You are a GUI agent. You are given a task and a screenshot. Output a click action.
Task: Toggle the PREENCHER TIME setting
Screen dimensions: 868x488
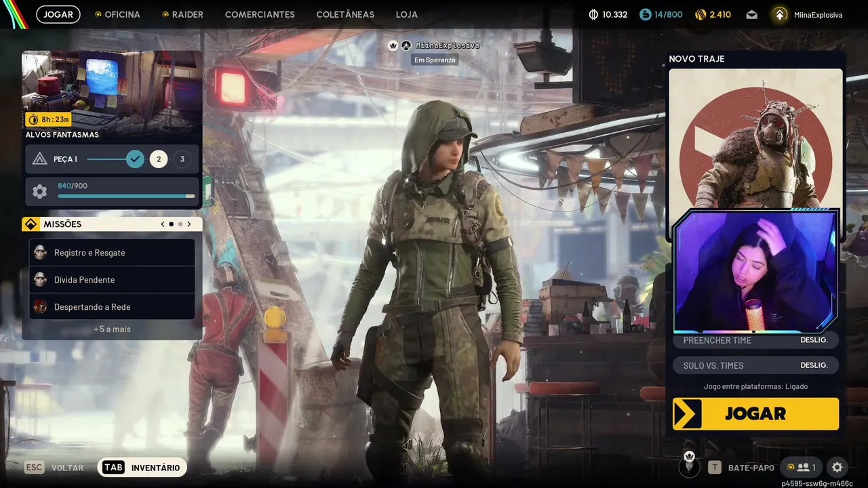pos(755,340)
